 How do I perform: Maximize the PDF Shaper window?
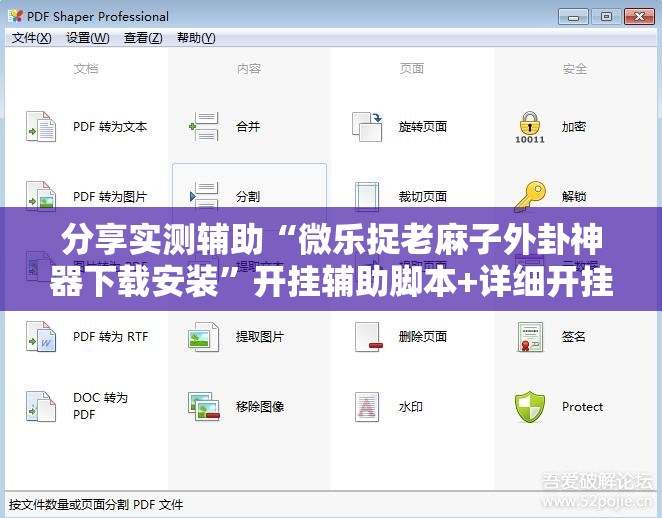[606, 17]
